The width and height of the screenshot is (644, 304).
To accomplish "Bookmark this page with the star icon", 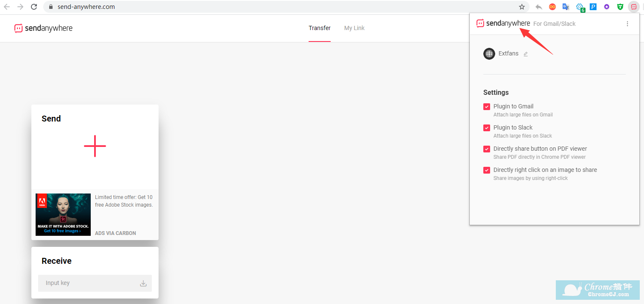I will pos(522,7).
